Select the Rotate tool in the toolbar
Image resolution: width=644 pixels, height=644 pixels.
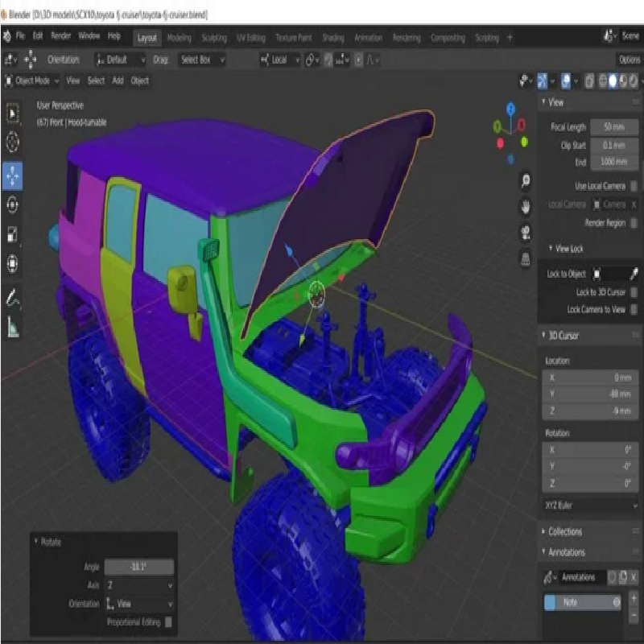click(13, 205)
